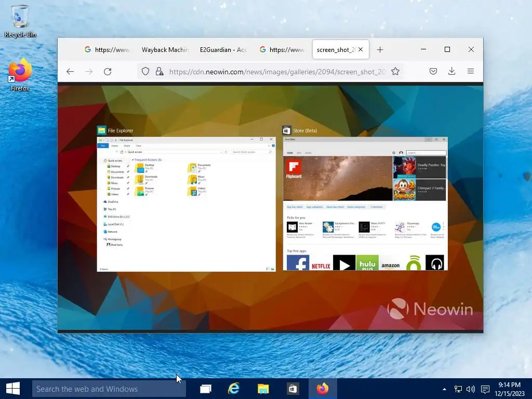Minimize the Firefox window
Image resolution: width=532 pixels, height=399 pixels.
(x=423, y=49)
